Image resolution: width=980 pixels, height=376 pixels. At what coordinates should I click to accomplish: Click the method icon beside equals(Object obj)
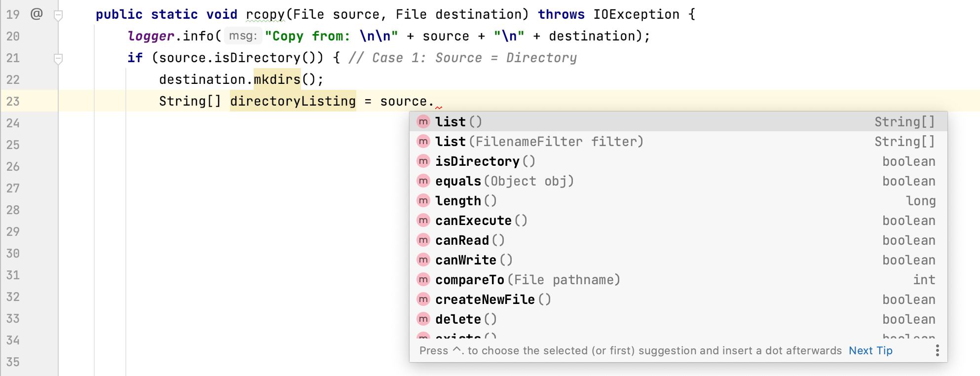[423, 181]
